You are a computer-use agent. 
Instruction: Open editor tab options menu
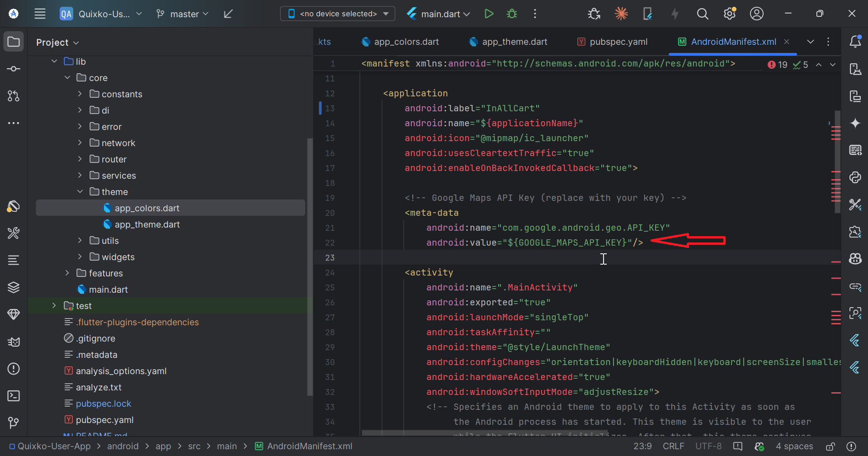pyautogui.click(x=828, y=42)
